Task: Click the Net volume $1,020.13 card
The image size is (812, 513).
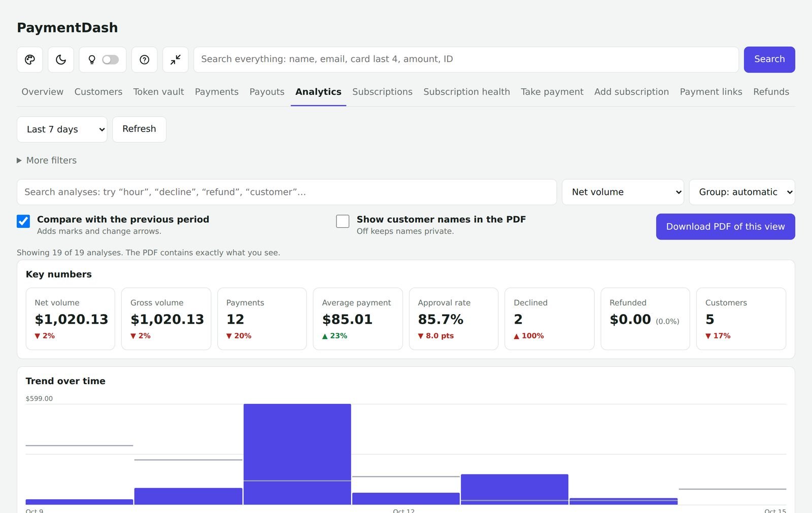Action: click(71, 319)
